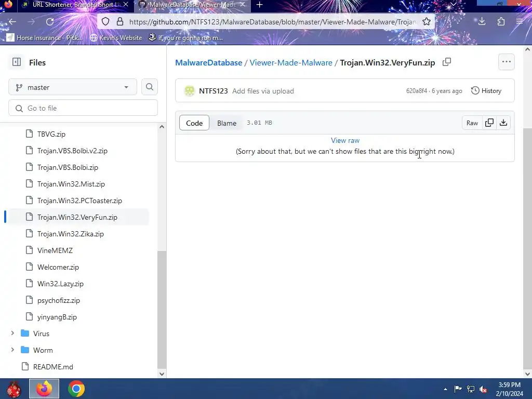Collapse the file tree side panel icon
This screenshot has width=532, height=399.
16,62
